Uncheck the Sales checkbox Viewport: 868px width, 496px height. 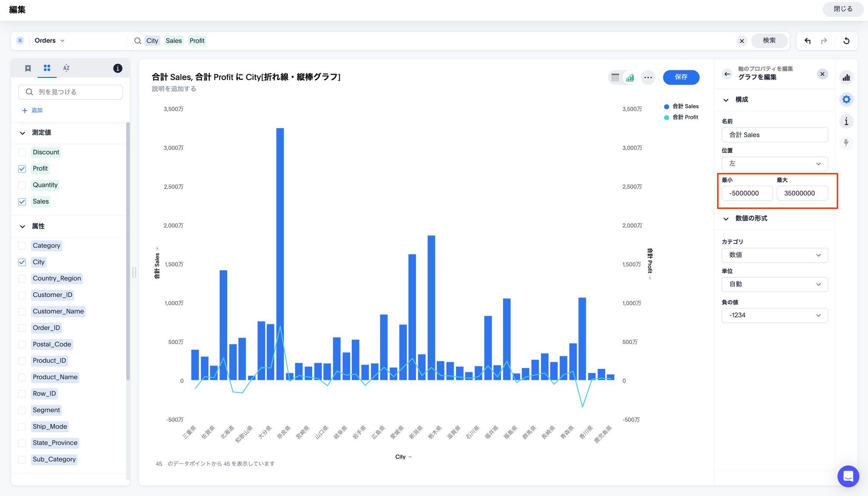(x=22, y=202)
